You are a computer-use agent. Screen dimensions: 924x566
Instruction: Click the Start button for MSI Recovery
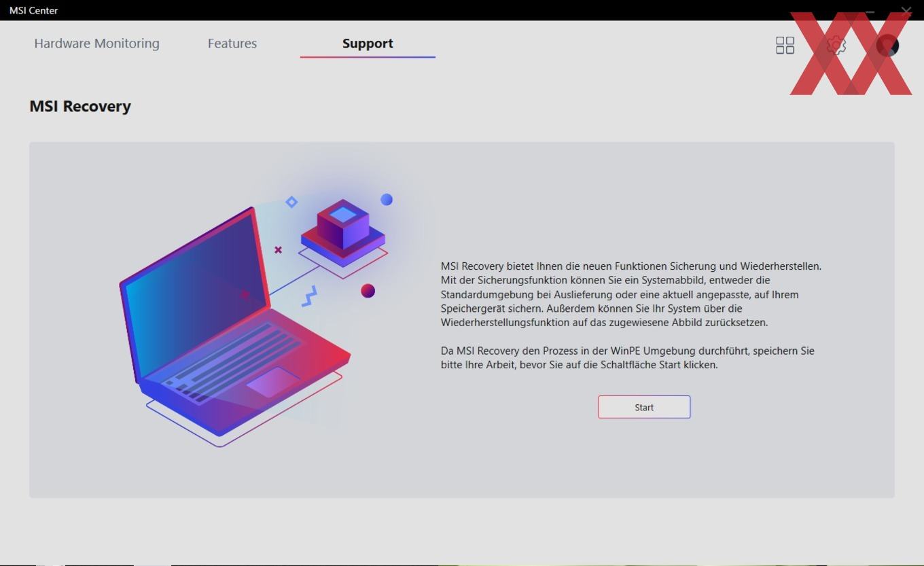pyautogui.click(x=644, y=407)
